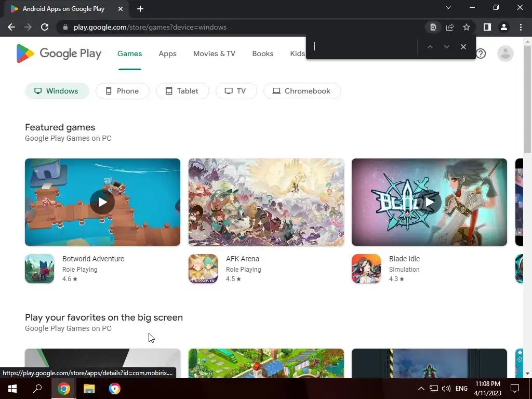Switch to Movies & TV
This screenshot has height=399, width=532.
click(214, 54)
